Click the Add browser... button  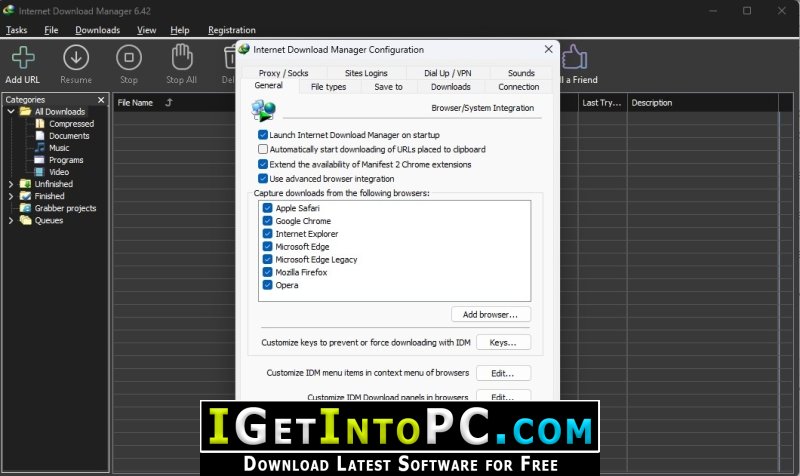[490, 314]
